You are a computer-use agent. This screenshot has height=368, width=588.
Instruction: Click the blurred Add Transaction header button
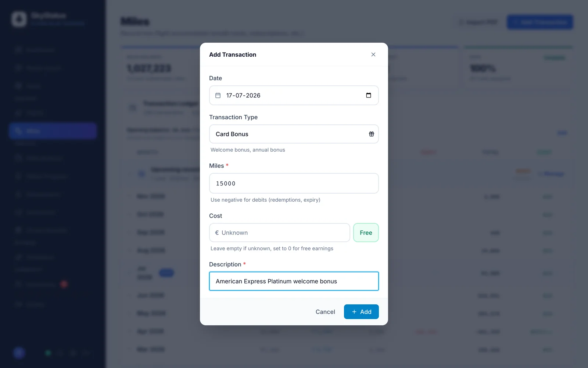(540, 22)
